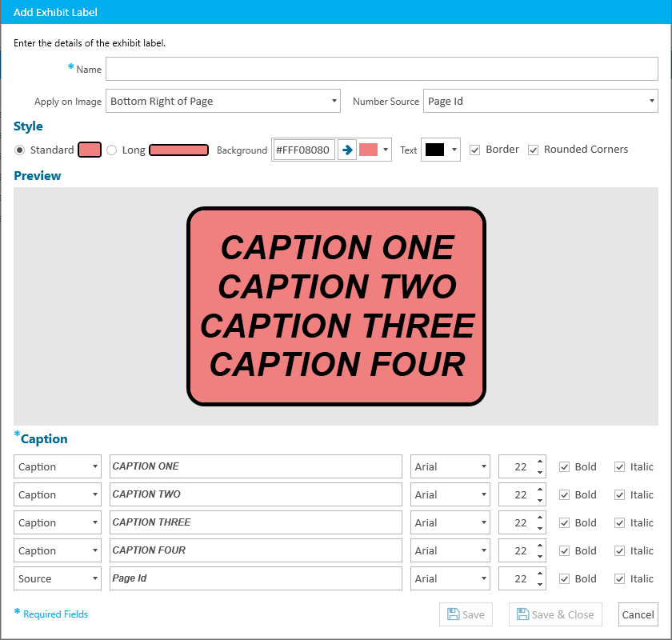Viewport: 672px width, 640px height.
Task: Uncheck Bold for the CAPTION ONE row
Action: (x=565, y=466)
